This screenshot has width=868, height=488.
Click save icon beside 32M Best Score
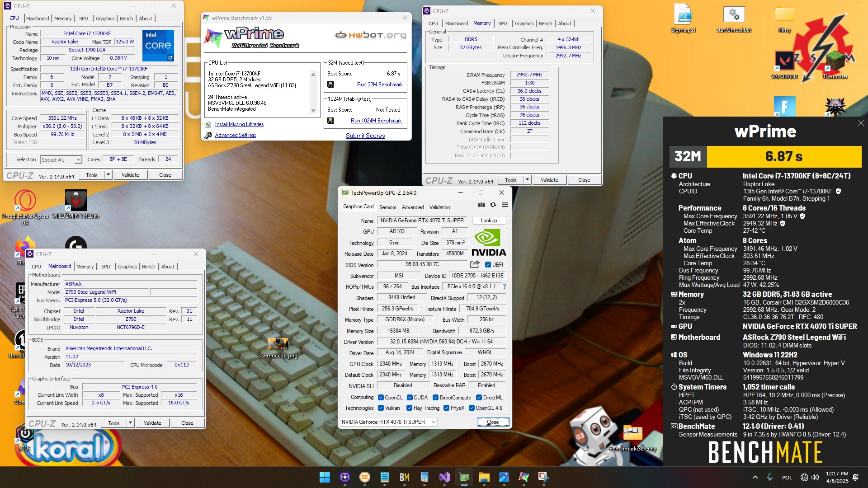[x=330, y=84]
